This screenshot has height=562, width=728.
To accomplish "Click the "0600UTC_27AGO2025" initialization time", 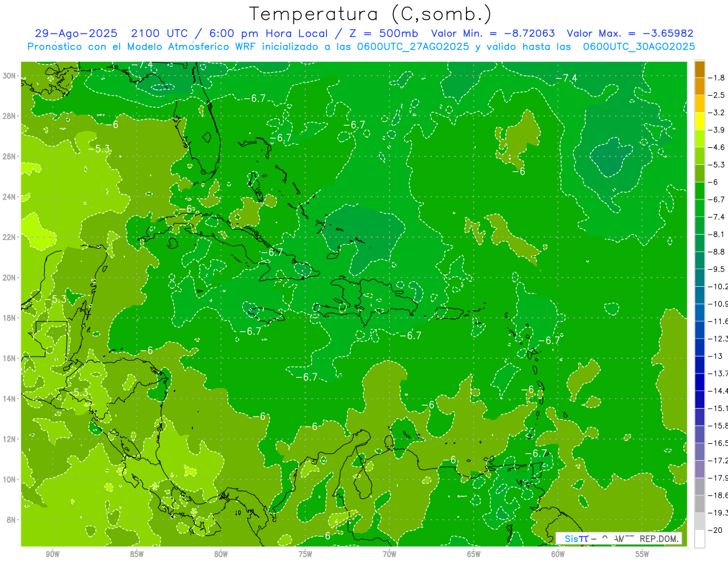I will point(411,46).
